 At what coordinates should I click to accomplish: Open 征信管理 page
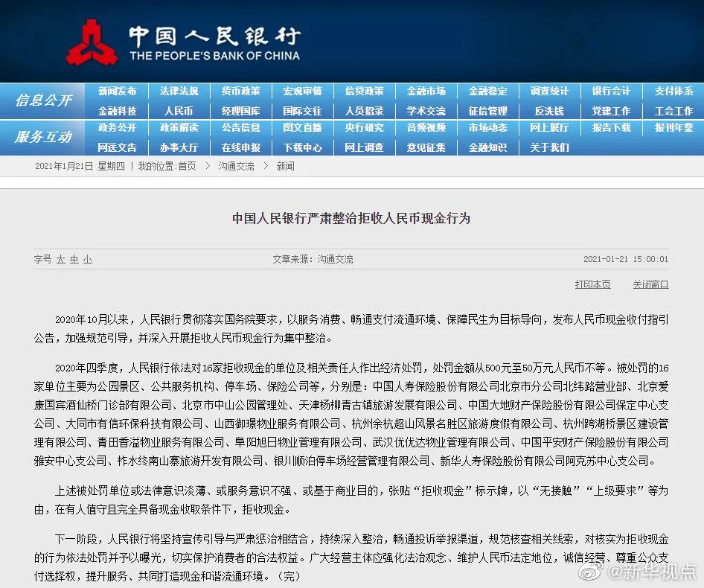pos(488,111)
